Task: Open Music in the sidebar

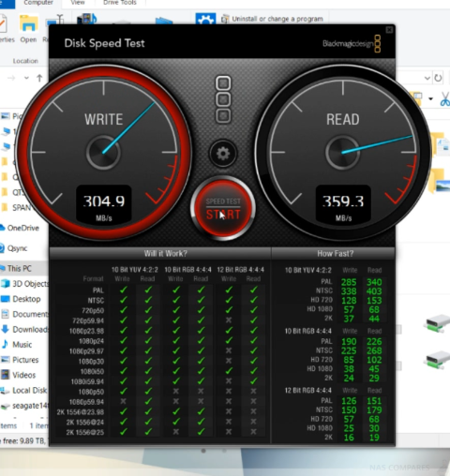Action: [x=17, y=345]
